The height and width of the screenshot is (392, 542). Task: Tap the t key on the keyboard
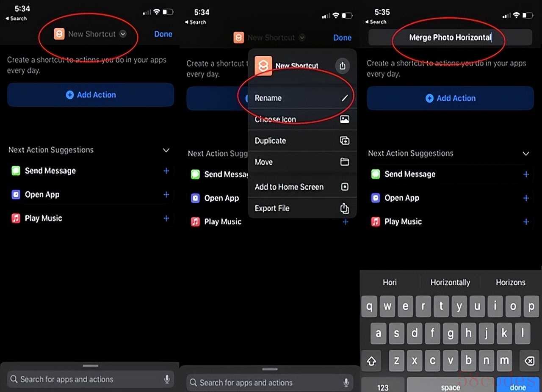point(441,306)
